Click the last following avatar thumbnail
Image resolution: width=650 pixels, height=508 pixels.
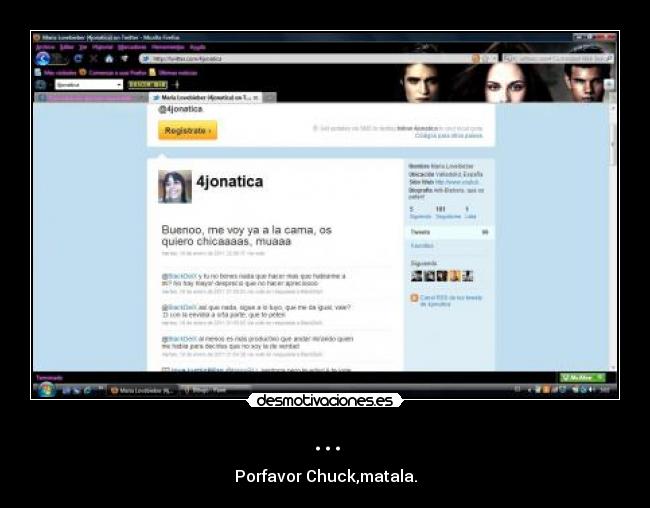pos(468,276)
